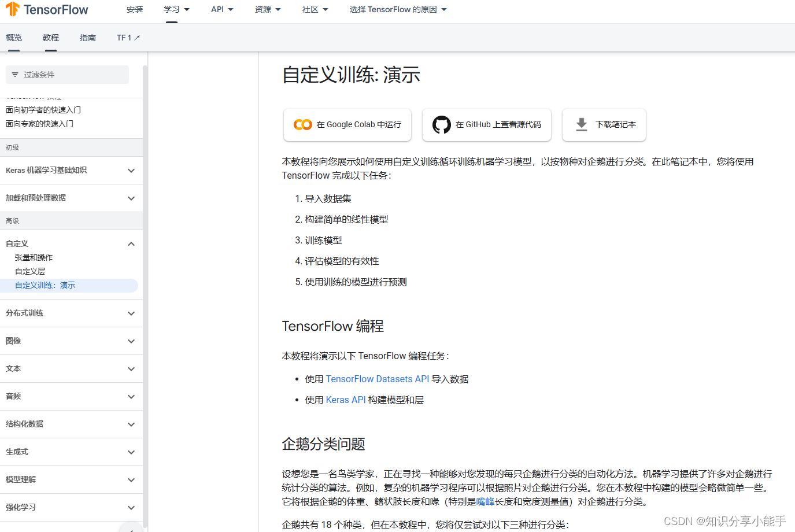This screenshot has height=532, width=795.
Task: Switch to the 教程 tab
Action: (x=51, y=38)
